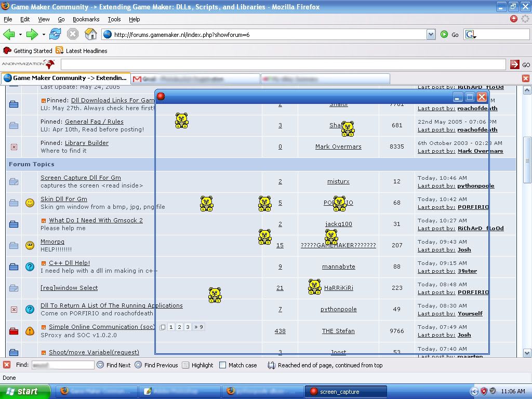Click the question mark icon beside C++ Dll Help!
Image resolution: width=532 pixels, height=399 pixels.
coord(30,267)
